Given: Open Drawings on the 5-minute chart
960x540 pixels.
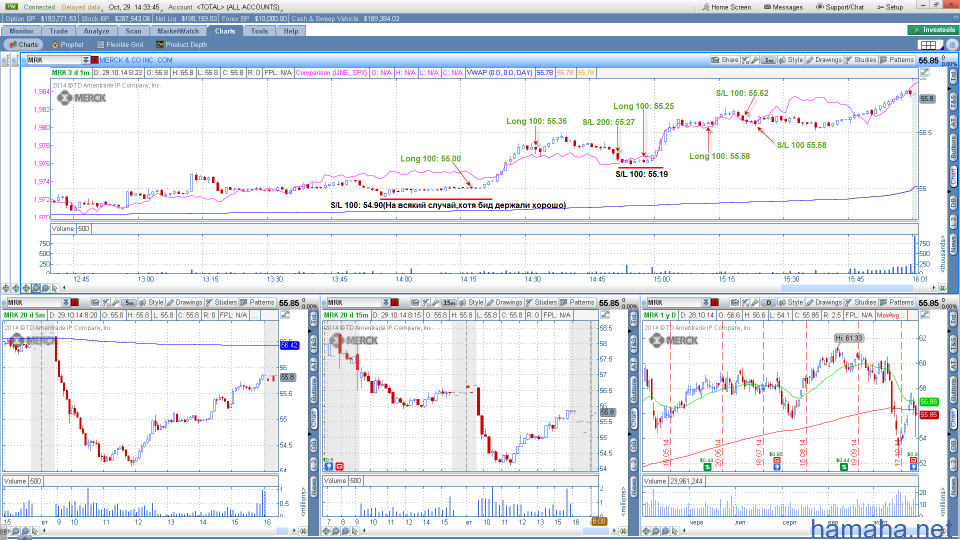Looking at the screenshot, I should tap(184, 302).
